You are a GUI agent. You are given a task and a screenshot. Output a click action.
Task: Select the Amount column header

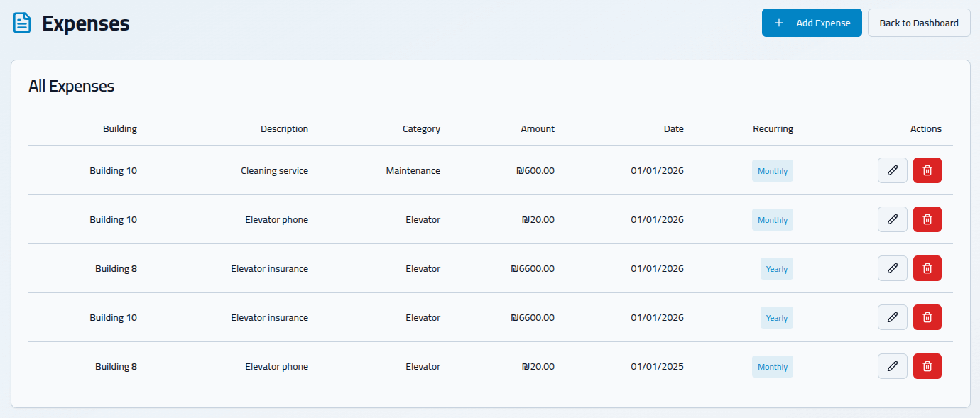[538, 129]
